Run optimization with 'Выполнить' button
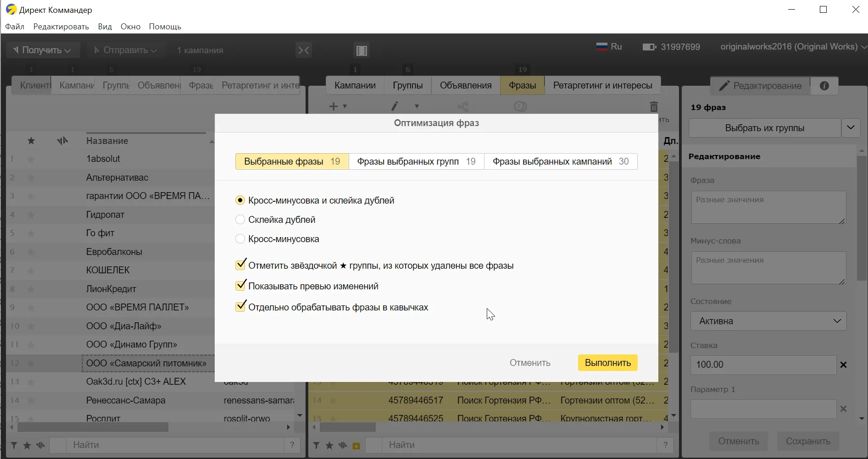Image resolution: width=868 pixels, height=459 pixels. point(608,363)
